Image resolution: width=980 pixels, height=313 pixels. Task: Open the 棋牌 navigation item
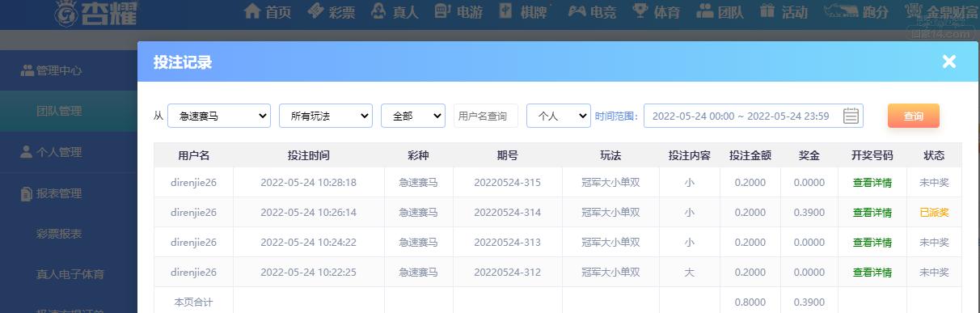(x=522, y=11)
